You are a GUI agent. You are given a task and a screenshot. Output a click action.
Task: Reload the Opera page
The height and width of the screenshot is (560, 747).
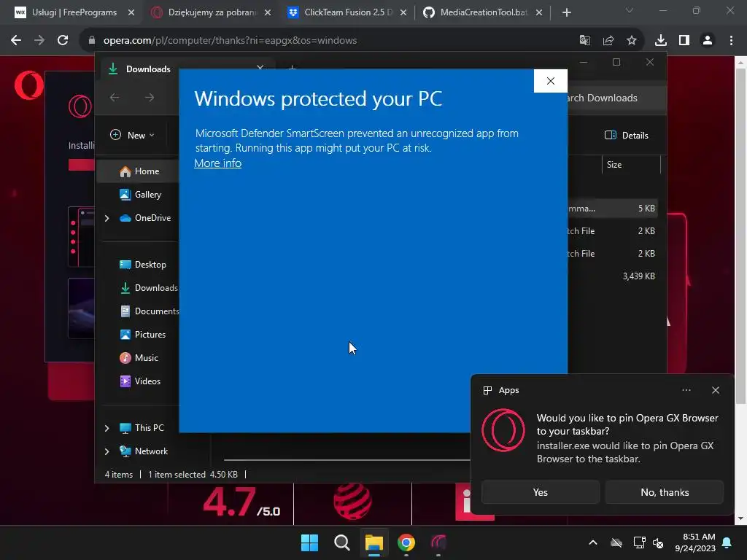pyautogui.click(x=63, y=41)
